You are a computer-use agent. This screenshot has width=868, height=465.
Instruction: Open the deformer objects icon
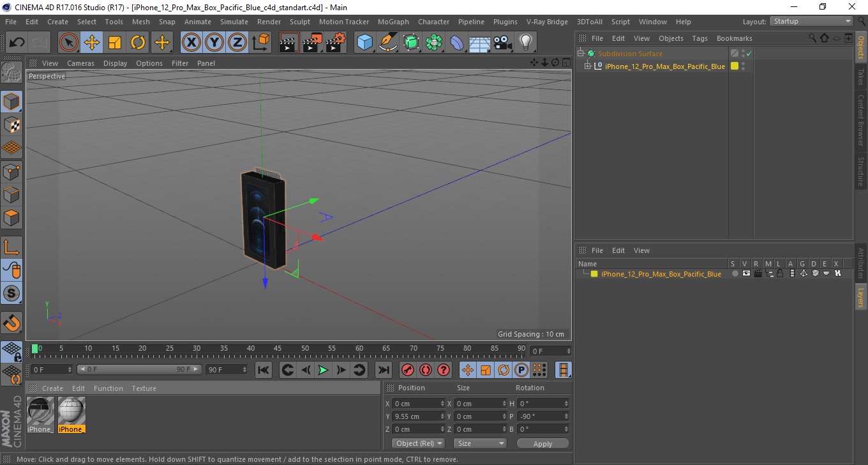coord(457,43)
